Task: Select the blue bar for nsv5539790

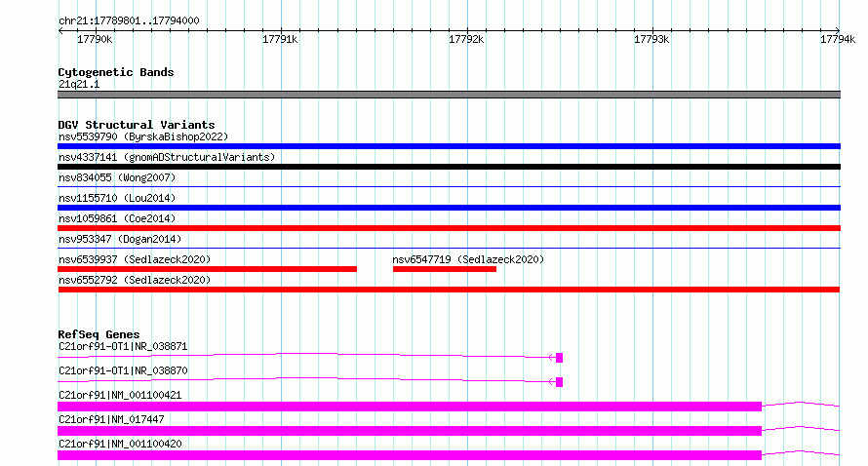Action: pyautogui.click(x=449, y=146)
